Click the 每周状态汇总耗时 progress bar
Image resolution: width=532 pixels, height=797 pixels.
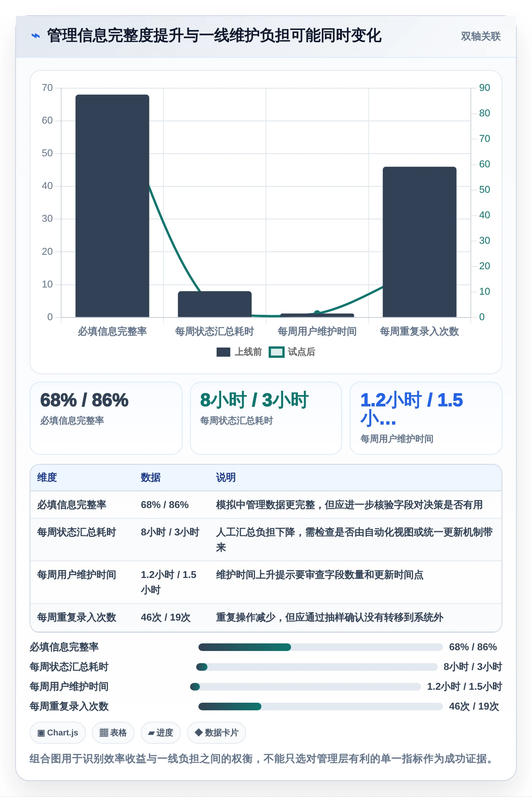(x=317, y=667)
